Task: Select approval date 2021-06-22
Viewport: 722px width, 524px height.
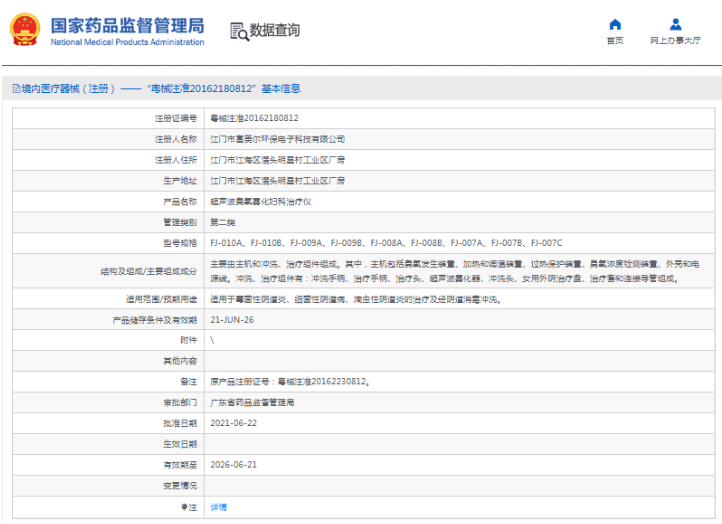Action: (x=233, y=423)
